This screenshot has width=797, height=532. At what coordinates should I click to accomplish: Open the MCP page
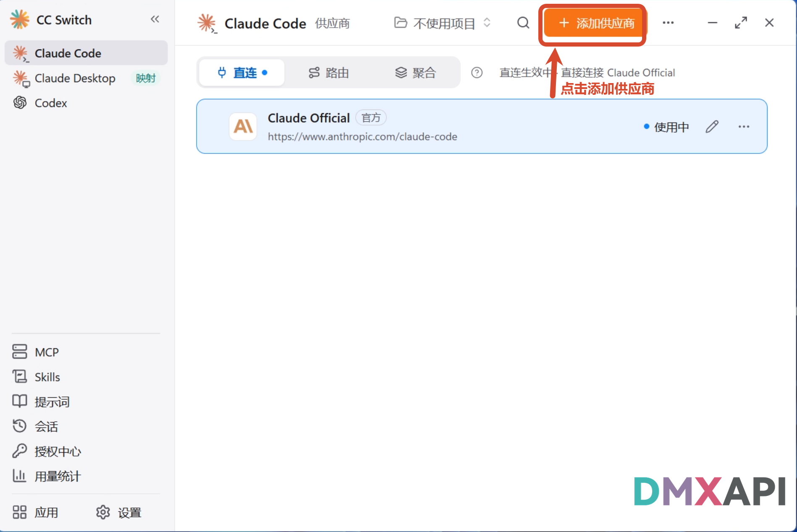tap(36, 352)
